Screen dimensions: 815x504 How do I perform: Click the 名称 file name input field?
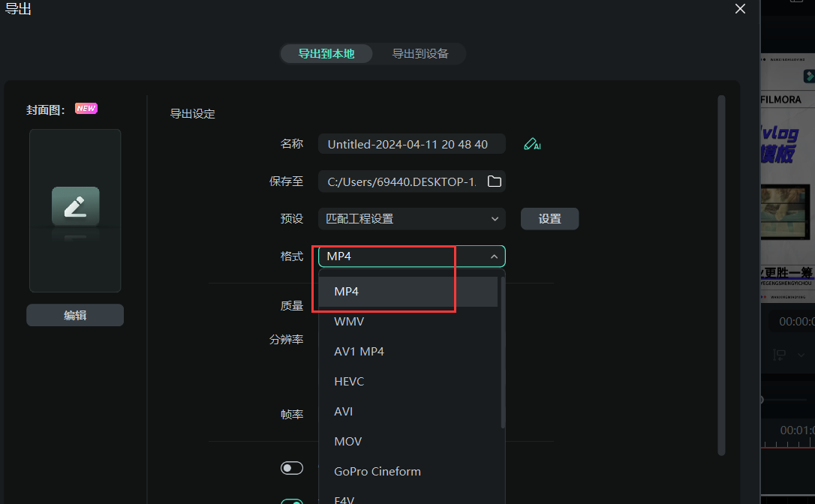tap(407, 144)
